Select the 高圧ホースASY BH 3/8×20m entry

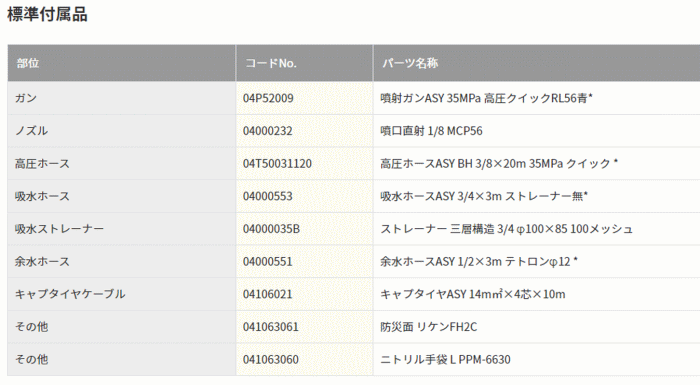point(499,163)
